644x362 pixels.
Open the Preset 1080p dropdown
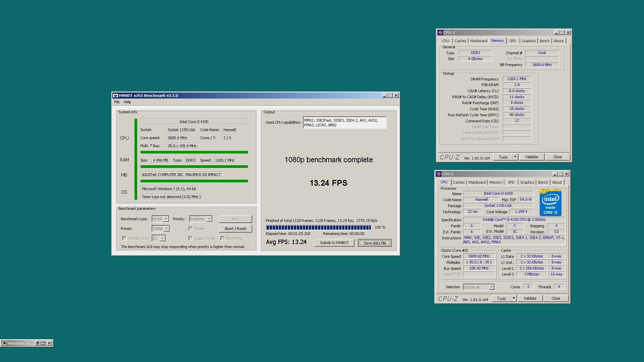(x=167, y=229)
